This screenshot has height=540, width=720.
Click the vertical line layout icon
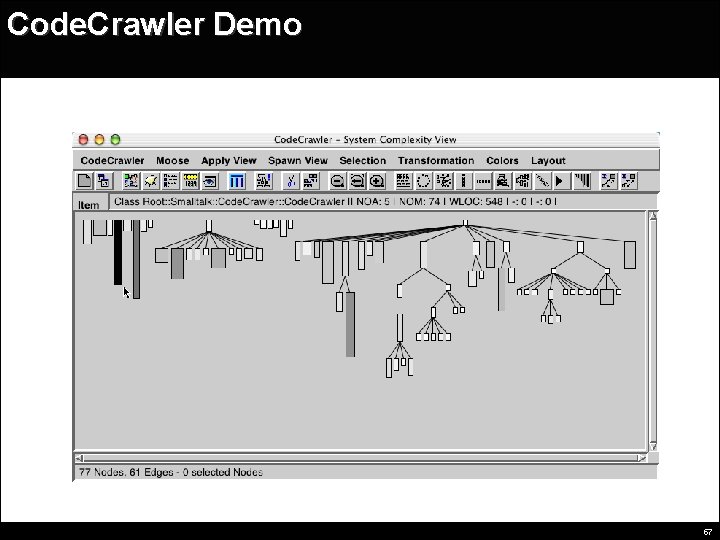pos(463,181)
